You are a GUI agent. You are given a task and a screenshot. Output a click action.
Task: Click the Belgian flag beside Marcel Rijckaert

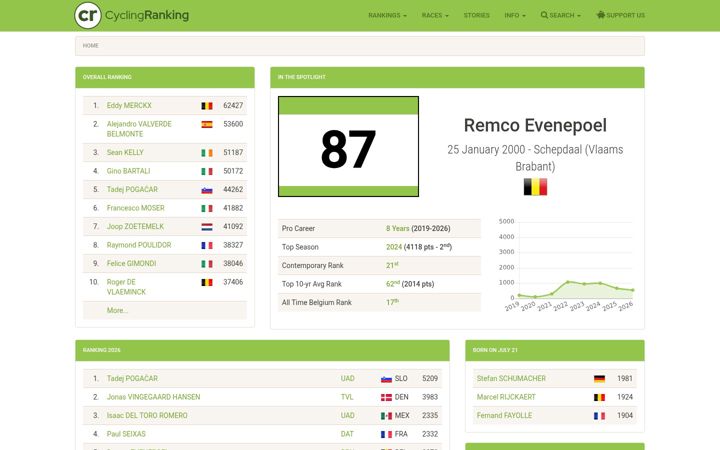[x=599, y=397]
